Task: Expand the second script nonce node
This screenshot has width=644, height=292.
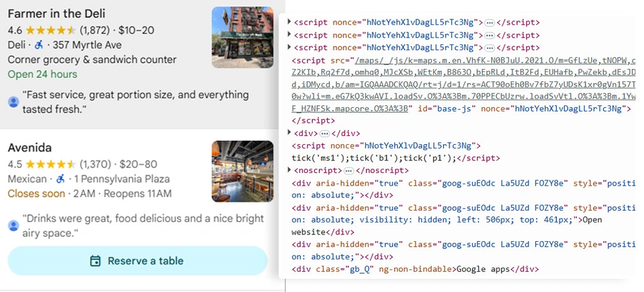Action: pos(289,34)
